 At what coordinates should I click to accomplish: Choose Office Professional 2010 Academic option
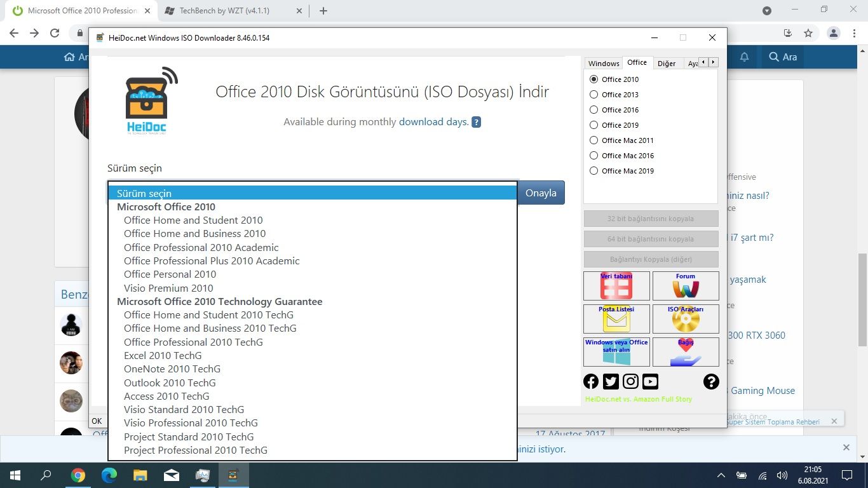pyautogui.click(x=313, y=248)
